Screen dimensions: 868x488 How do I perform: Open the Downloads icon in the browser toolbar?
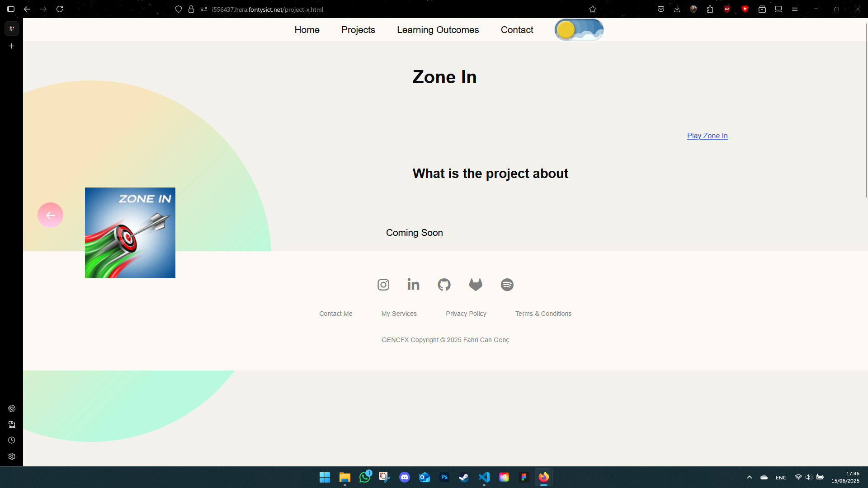click(x=677, y=9)
